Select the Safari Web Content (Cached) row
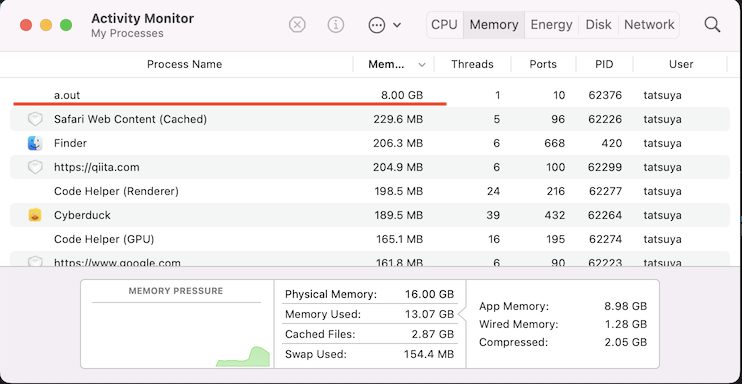Screen dimensions: 742x384 370,119
